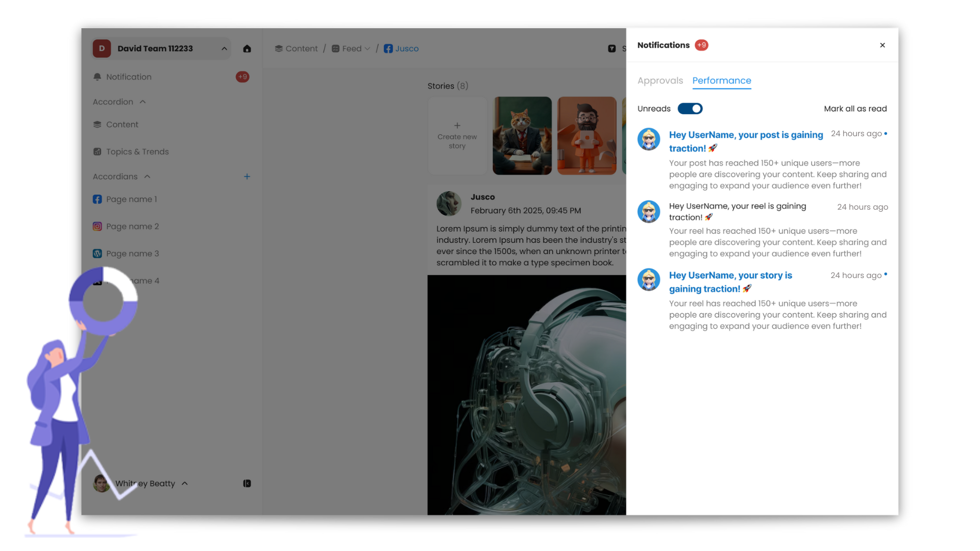Click the Instagram icon beside Page name 2
The width and height of the screenshot is (980, 551).
(97, 226)
